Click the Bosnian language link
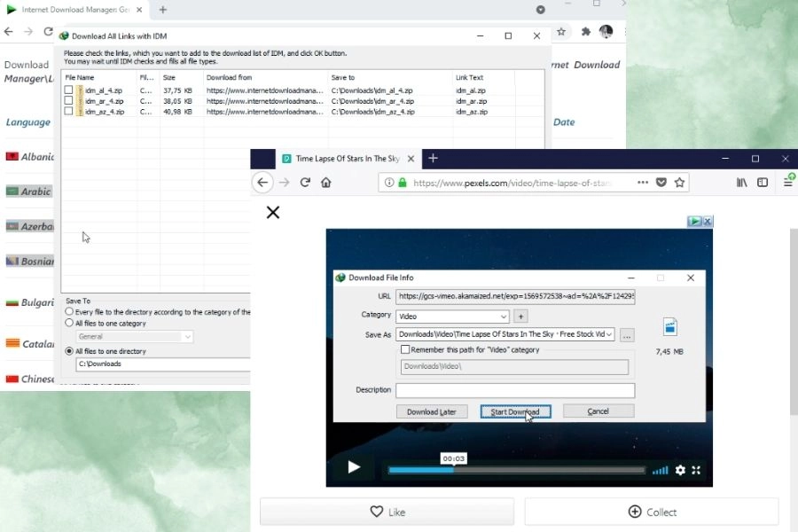Screen dimensions: 798x532 click(37, 262)
